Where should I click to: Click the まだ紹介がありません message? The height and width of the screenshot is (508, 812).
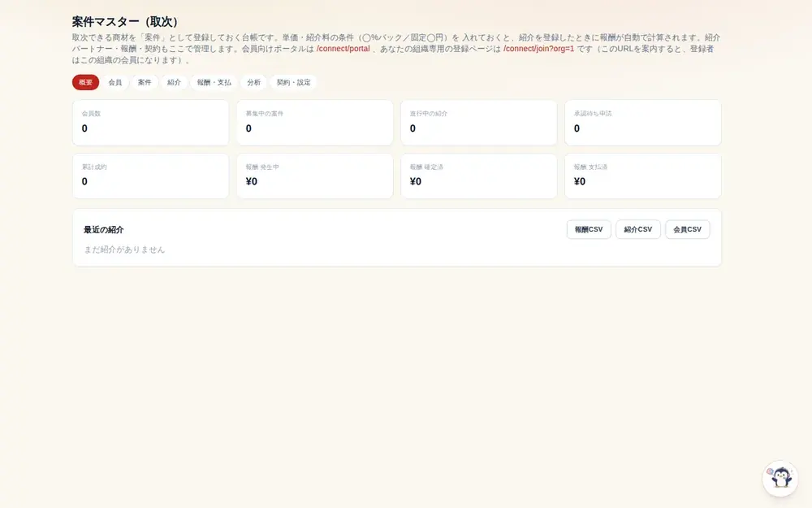coord(124,250)
